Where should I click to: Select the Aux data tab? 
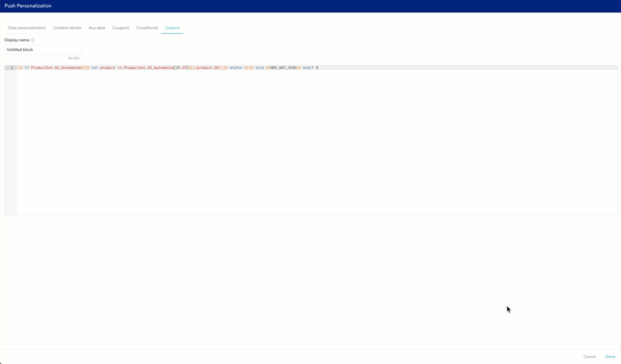click(x=97, y=28)
